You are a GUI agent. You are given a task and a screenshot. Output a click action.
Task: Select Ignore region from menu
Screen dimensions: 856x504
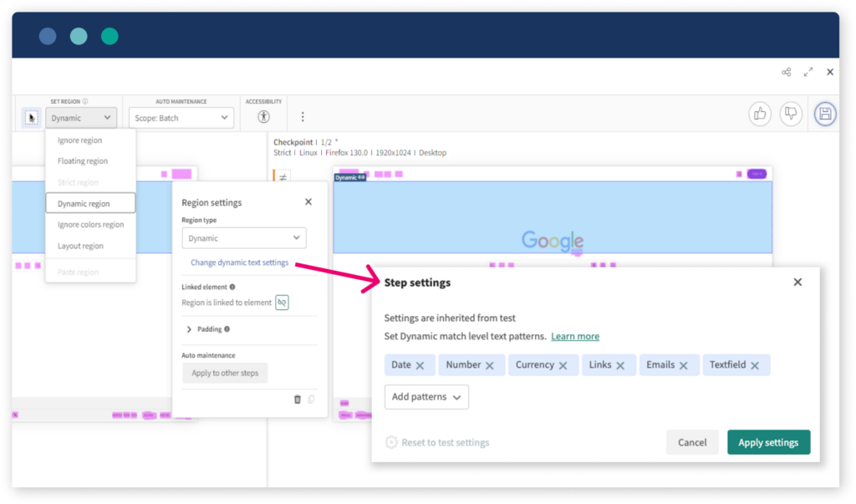coord(80,140)
